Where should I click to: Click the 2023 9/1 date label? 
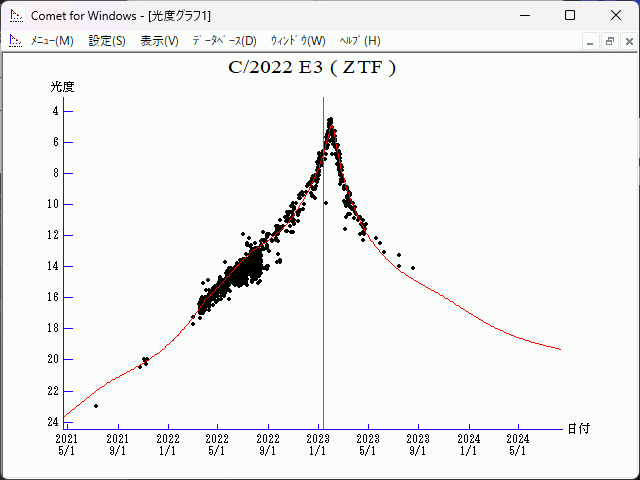(418, 445)
